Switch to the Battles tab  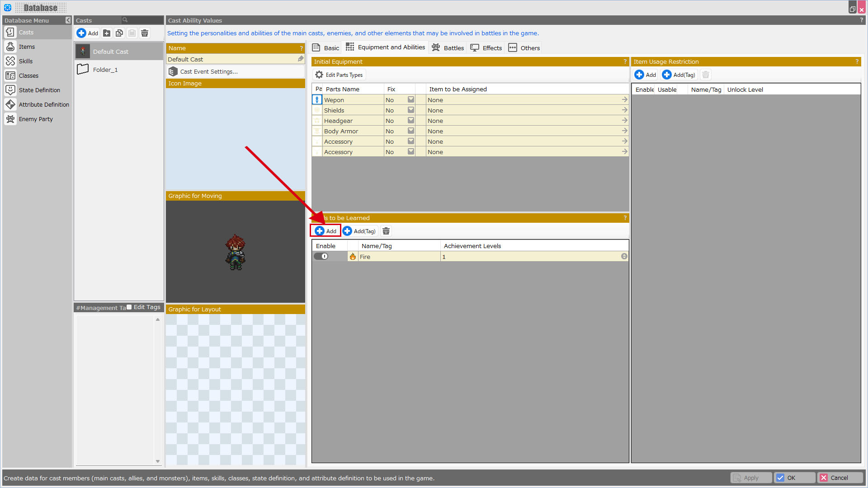click(x=448, y=47)
